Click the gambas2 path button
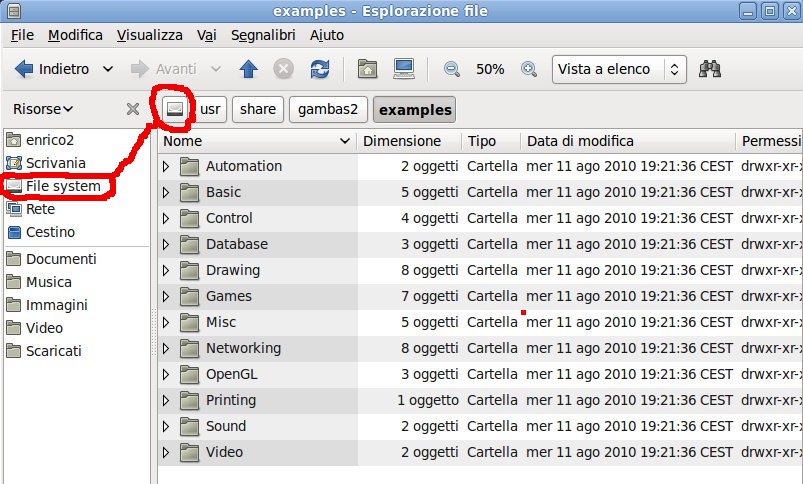The height and width of the screenshot is (484, 803). 328,109
